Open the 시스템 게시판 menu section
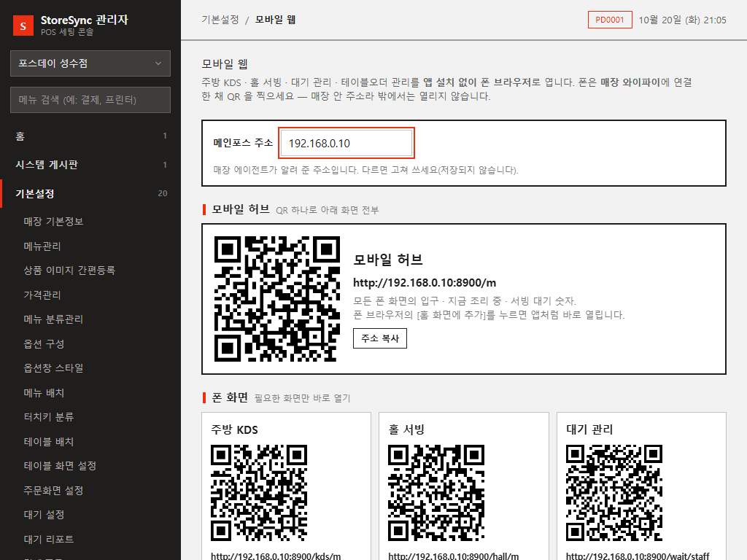 [90, 165]
